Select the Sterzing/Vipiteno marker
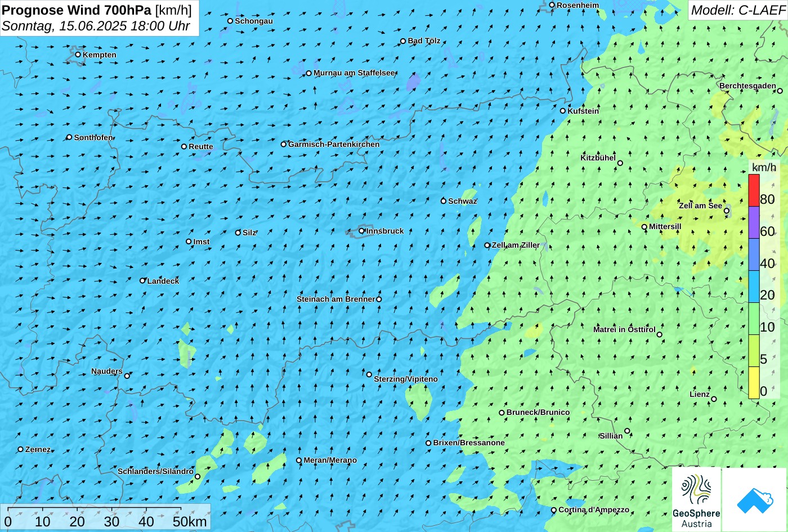The image size is (788, 532). click(369, 374)
